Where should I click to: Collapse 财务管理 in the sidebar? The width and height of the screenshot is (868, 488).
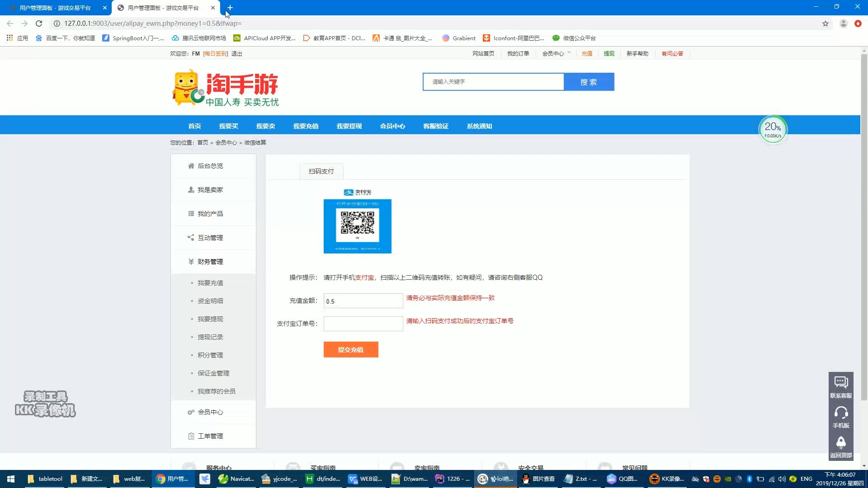pos(213,262)
